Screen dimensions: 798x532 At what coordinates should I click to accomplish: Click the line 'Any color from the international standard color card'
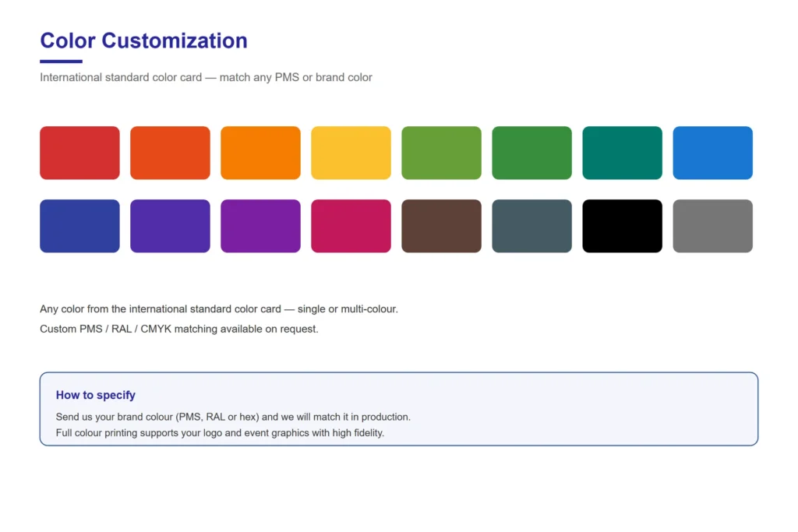coord(219,309)
